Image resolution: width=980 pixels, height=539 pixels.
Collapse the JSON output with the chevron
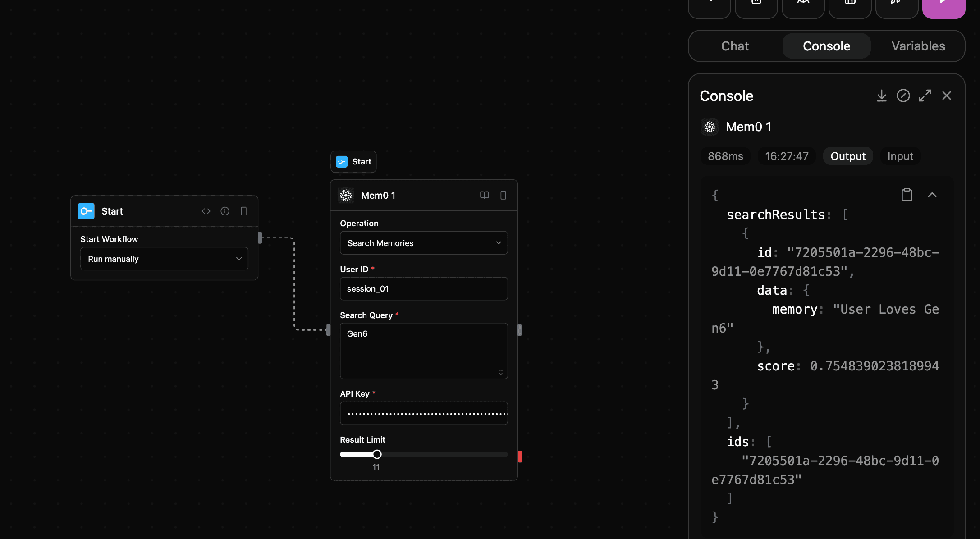(x=932, y=195)
